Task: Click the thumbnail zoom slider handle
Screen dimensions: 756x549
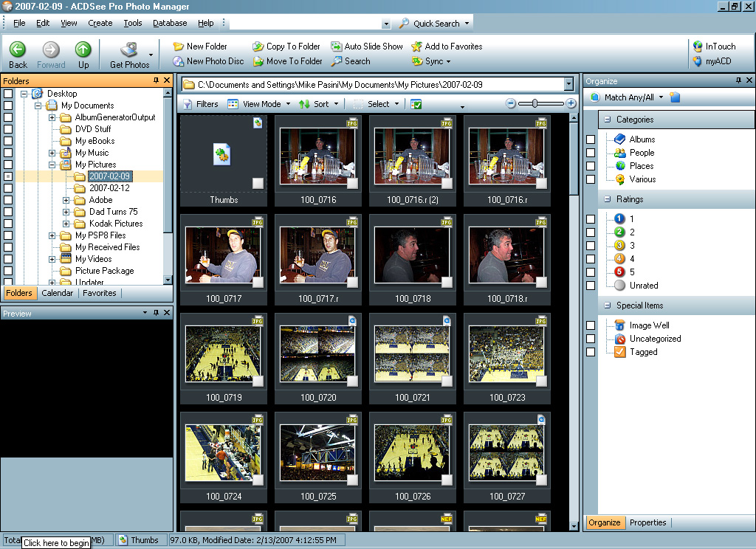Action: pyautogui.click(x=535, y=104)
